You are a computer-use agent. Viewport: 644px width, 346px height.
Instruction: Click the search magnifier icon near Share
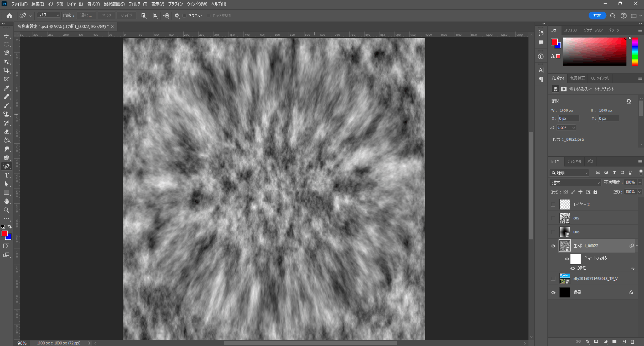coord(613,16)
